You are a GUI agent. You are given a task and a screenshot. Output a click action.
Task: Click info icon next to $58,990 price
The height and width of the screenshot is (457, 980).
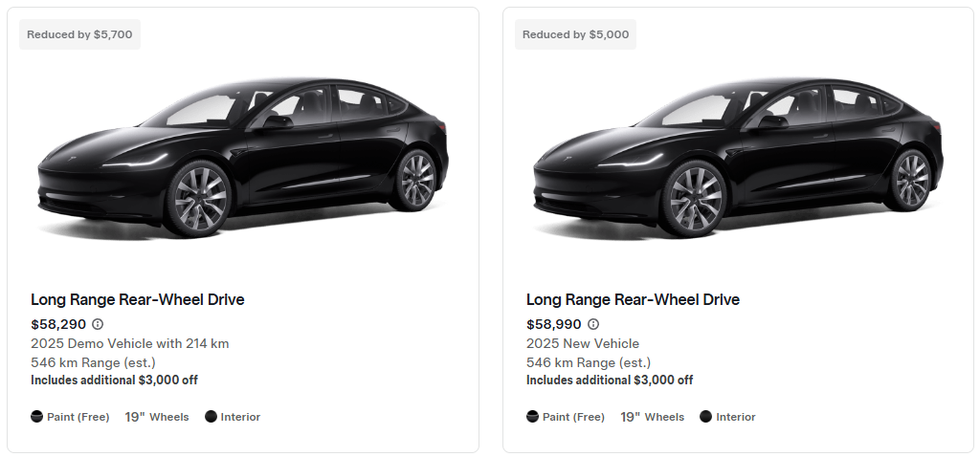coord(593,324)
